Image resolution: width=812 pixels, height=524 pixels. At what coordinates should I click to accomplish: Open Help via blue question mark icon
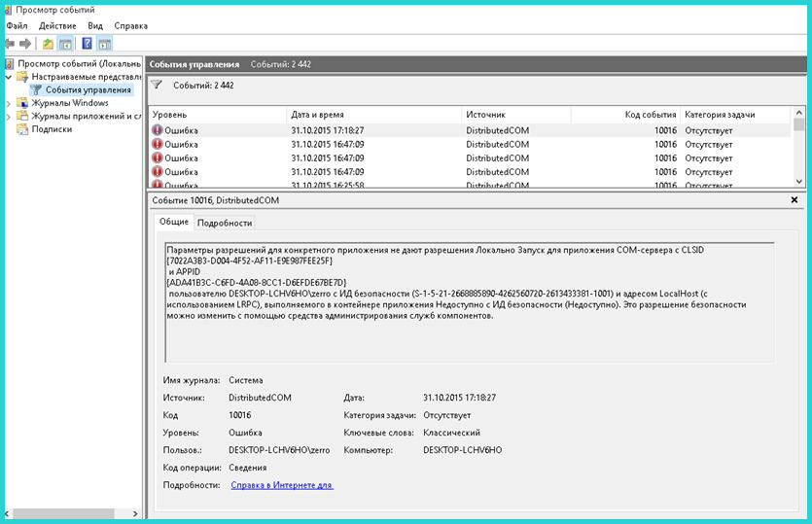pyautogui.click(x=87, y=44)
